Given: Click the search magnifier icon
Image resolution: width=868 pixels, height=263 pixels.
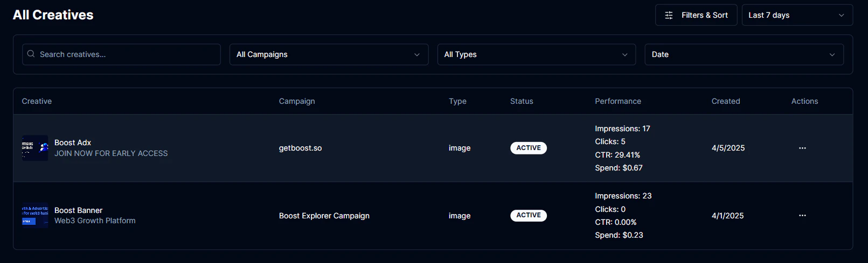Looking at the screenshot, I should pyautogui.click(x=31, y=54).
